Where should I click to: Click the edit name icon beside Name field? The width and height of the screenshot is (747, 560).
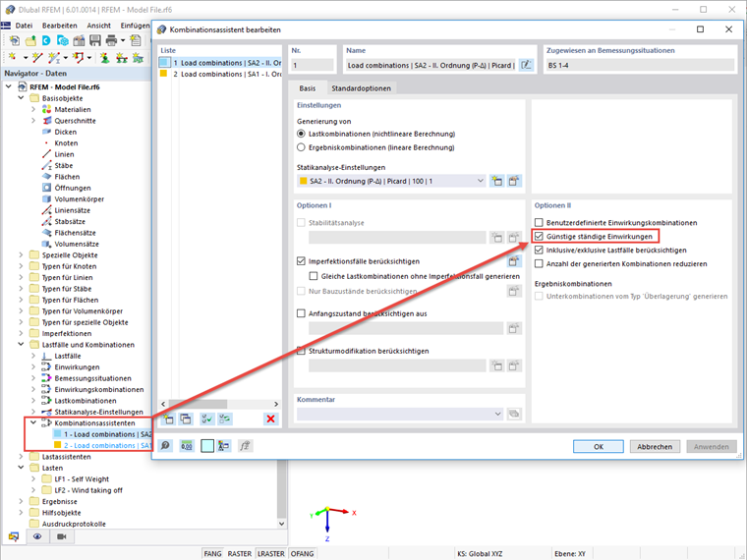click(x=526, y=65)
